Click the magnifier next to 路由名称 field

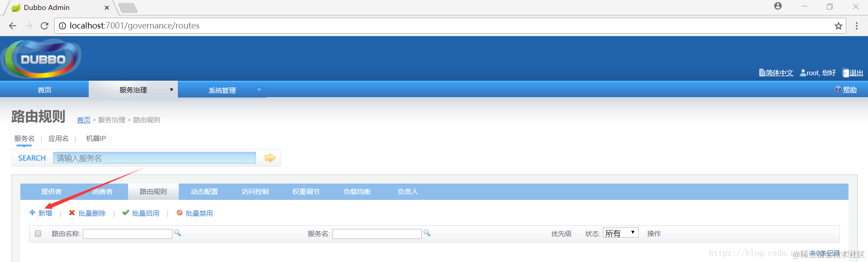click(x=178, y=233)
